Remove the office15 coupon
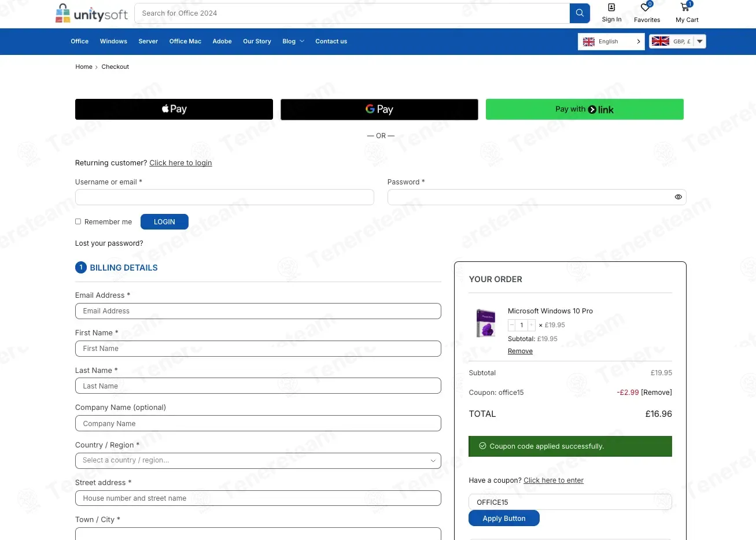Viewport: 756px width, 540px height. (x=657, y=393)
